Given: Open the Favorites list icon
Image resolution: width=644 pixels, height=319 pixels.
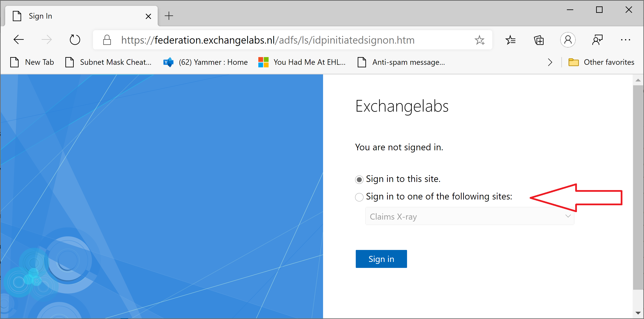Looking at the screenshot, I should (510, 40).
